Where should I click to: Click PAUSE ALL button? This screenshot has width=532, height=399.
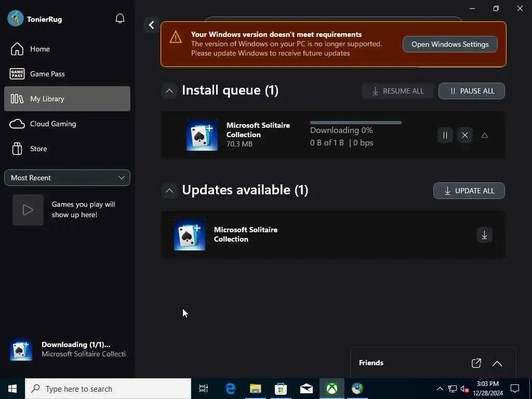pos(472,91)
